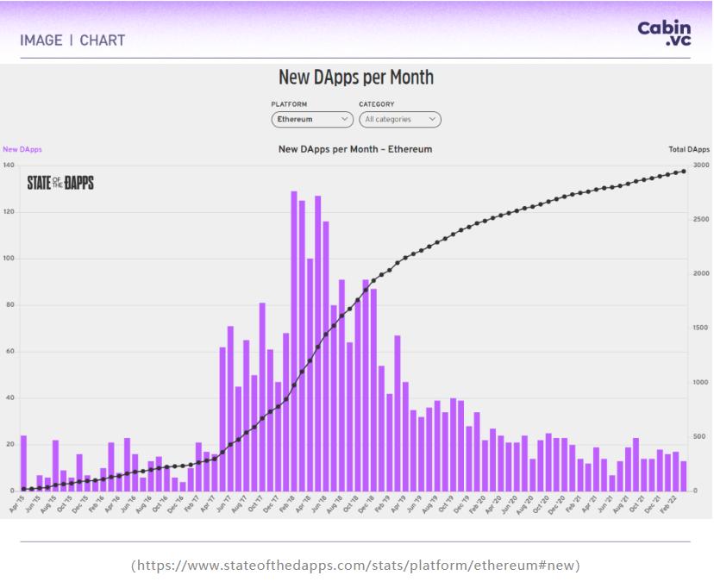Viewport: 714px width, 588px height.
Task: Select the first purple bar for Apr '15
Action: pyautogui.click(x=23, y=463)
